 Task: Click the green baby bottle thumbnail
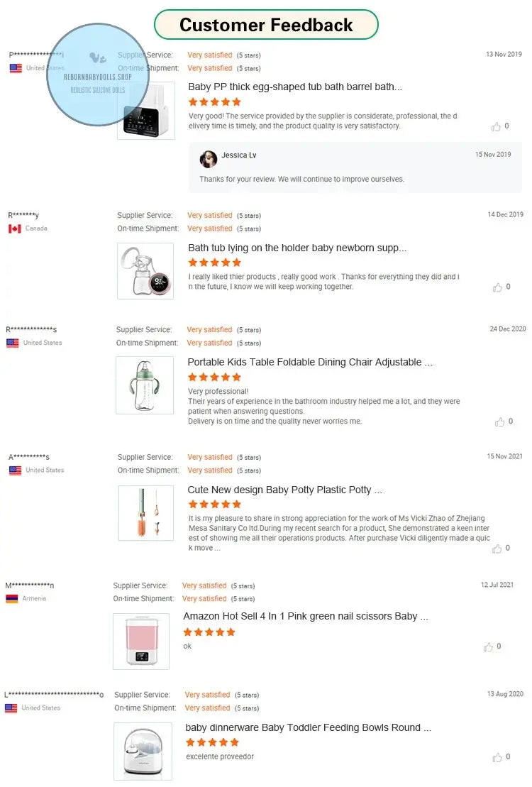click(x=145, y=385)
